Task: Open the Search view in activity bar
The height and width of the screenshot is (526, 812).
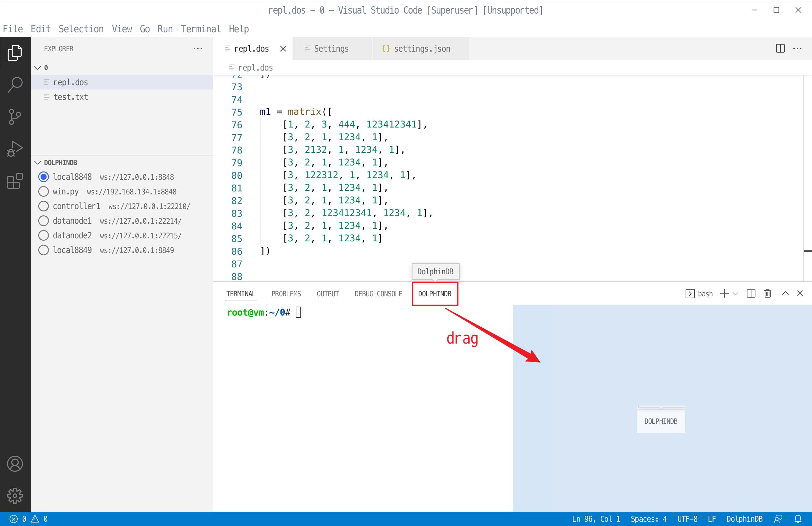Action: (x=15, y=84)
